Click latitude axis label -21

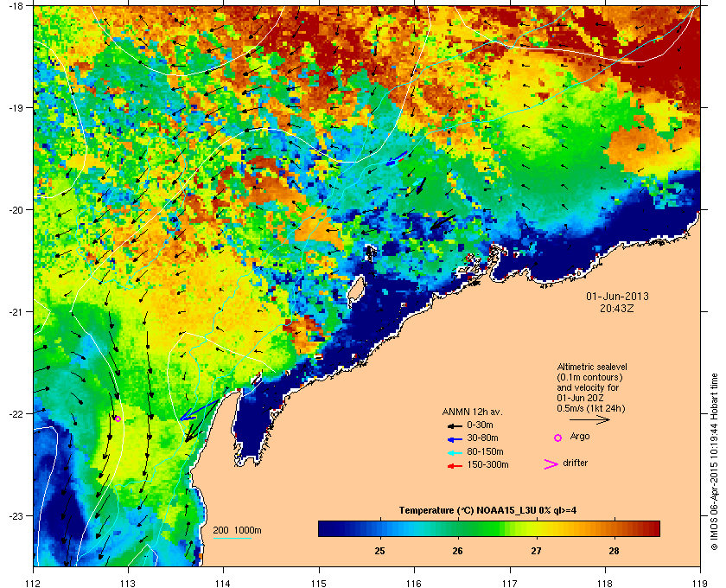click(16, 312)
